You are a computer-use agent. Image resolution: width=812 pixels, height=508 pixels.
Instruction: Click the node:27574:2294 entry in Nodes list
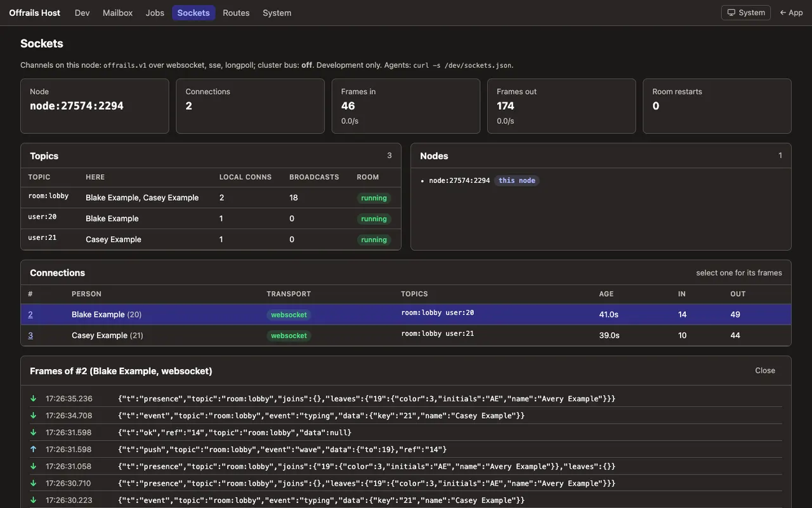point(459,180)
